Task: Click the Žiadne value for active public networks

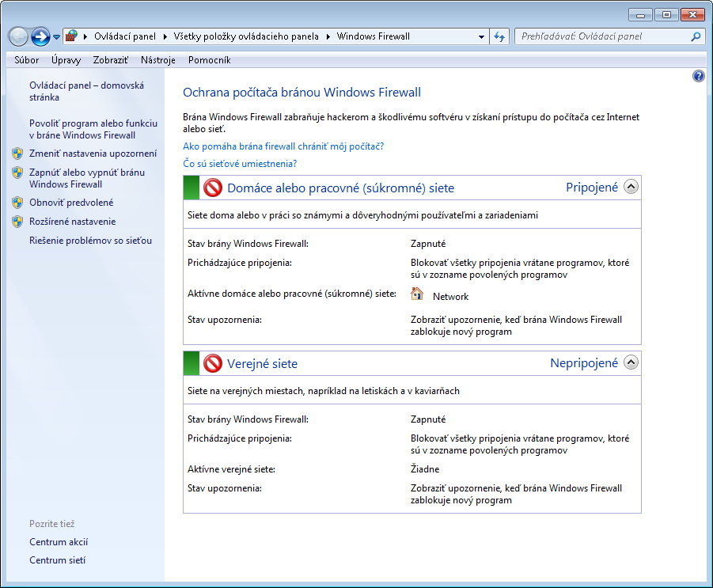Action: (x=425, y=469)
